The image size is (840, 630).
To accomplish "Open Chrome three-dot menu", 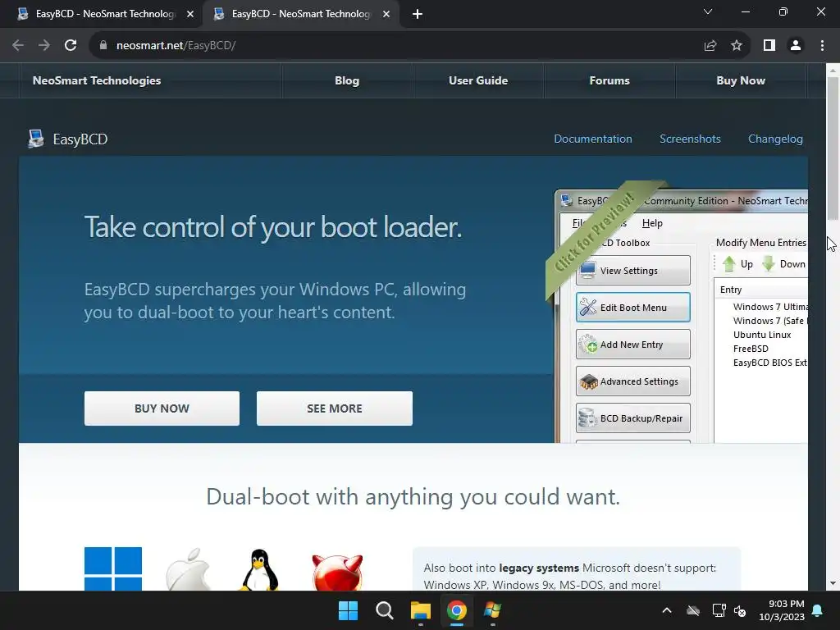I will click(x=822, y=46).
